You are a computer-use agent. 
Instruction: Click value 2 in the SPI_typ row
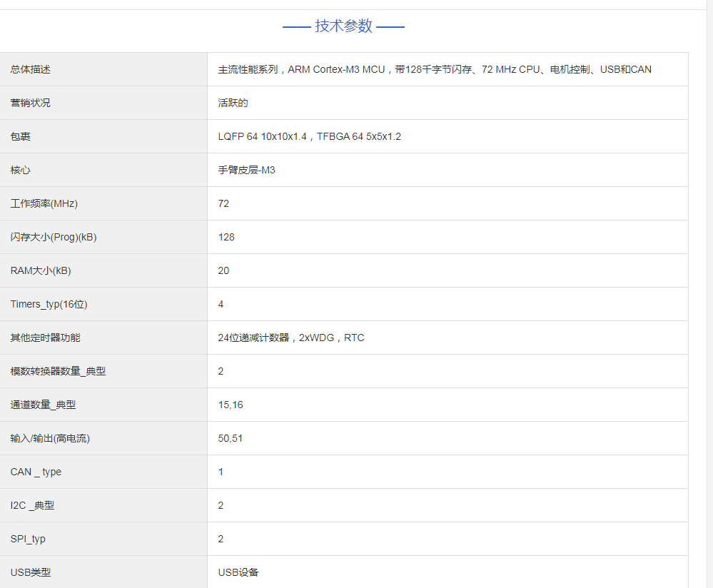[x=221, y=539]
